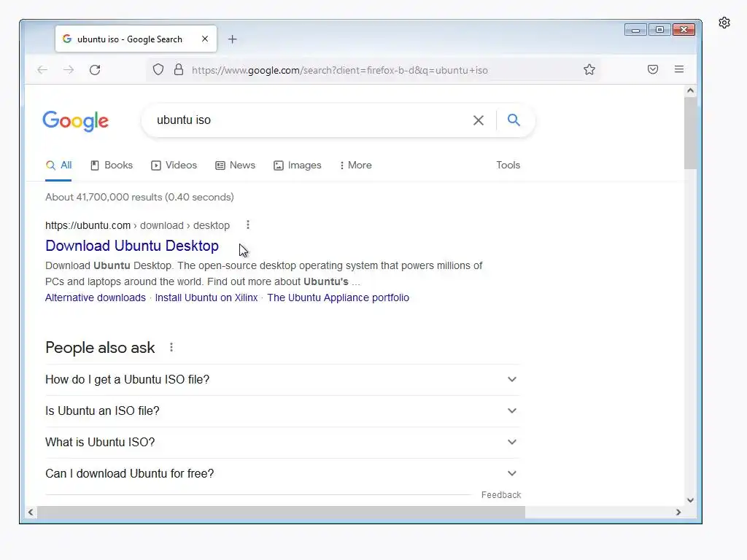This screenshot has width=747, height=560.
Task: Open the Save to Pocket icon
Action: 653,69
